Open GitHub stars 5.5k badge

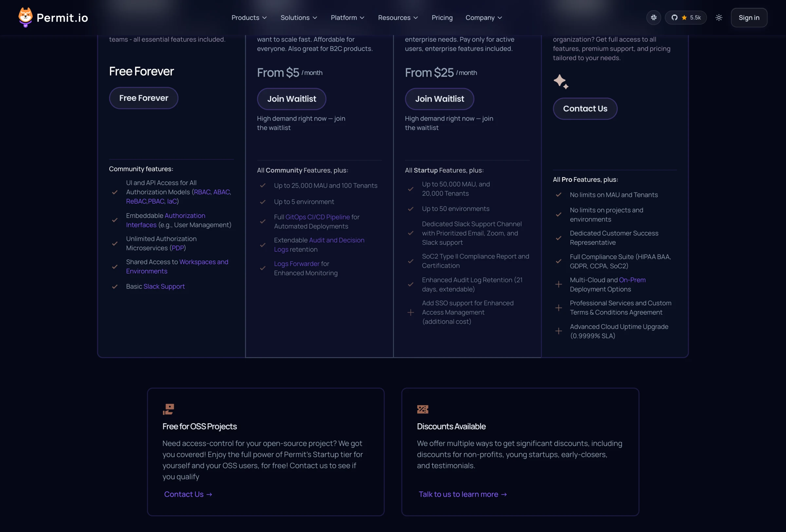click(x=685, y=18)
